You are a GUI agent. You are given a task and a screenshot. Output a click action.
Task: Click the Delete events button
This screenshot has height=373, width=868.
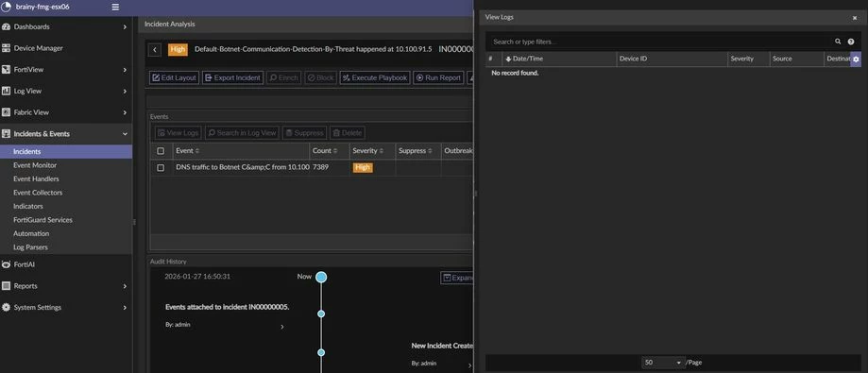347,133
